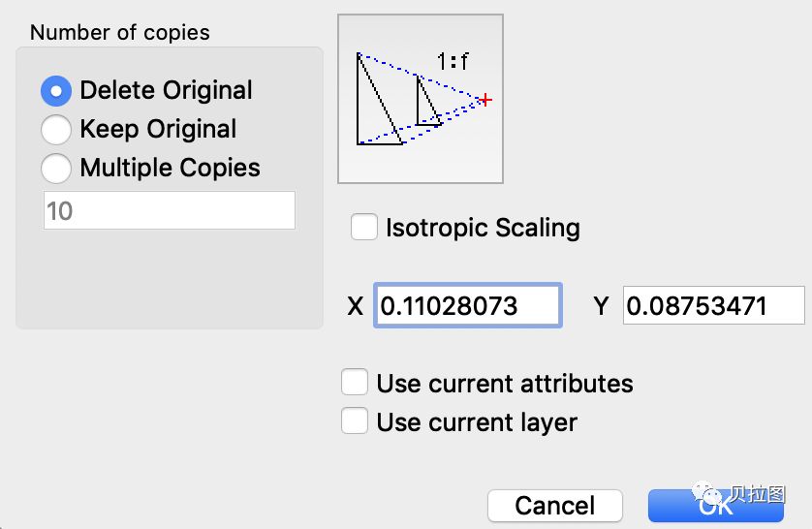Click the small scaled triangle in the diagram
This screenshot has height=529, width=812.
pos(427,101)
